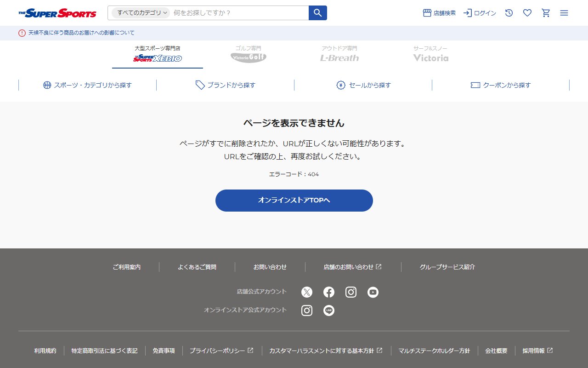Open 採用情報 recruitment link
The height and width of the screenshot is (368, 588).
[537, 351]
